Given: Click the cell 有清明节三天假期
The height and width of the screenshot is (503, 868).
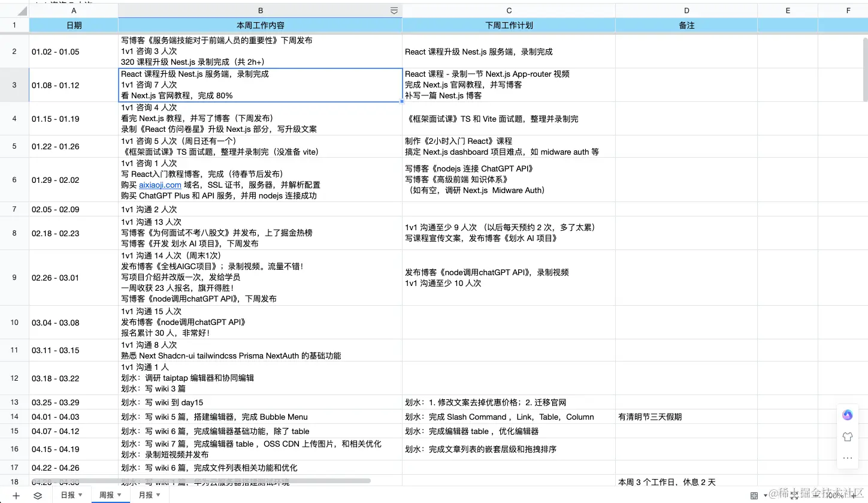Looking at the screenshot, I should pos(686,417).
